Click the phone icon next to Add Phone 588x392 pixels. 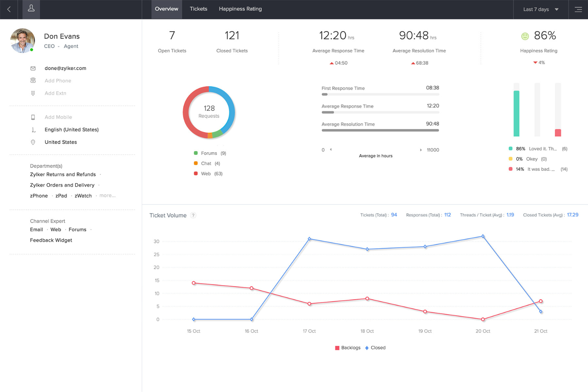33,81
